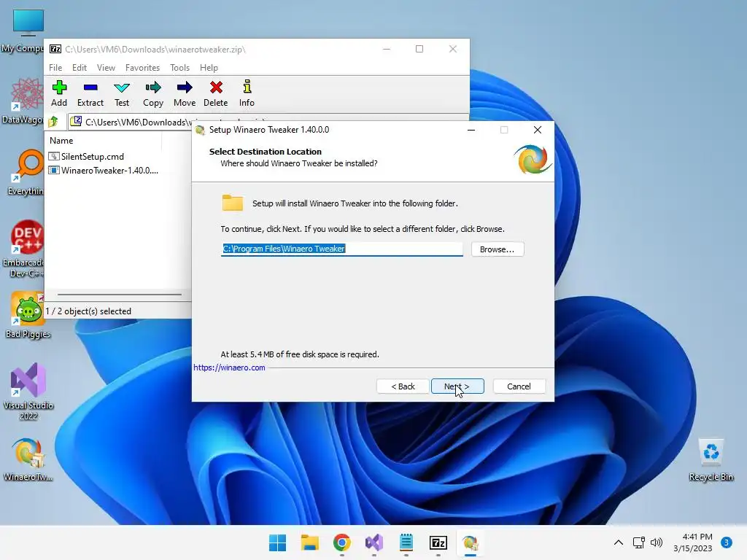
Task: Select the WinaeroTweaker-1.40.0 file
Action: coord(104,171)
